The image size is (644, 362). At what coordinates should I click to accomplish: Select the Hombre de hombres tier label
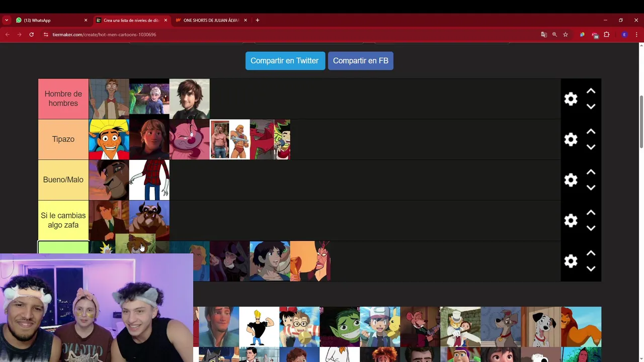pyautogui.click(x=63, y=99)
